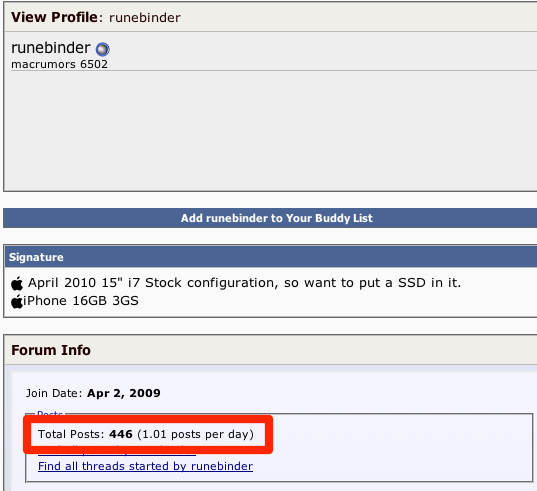
Task: Click the offline status icon beside runebinder
Action: click(102, 49)
